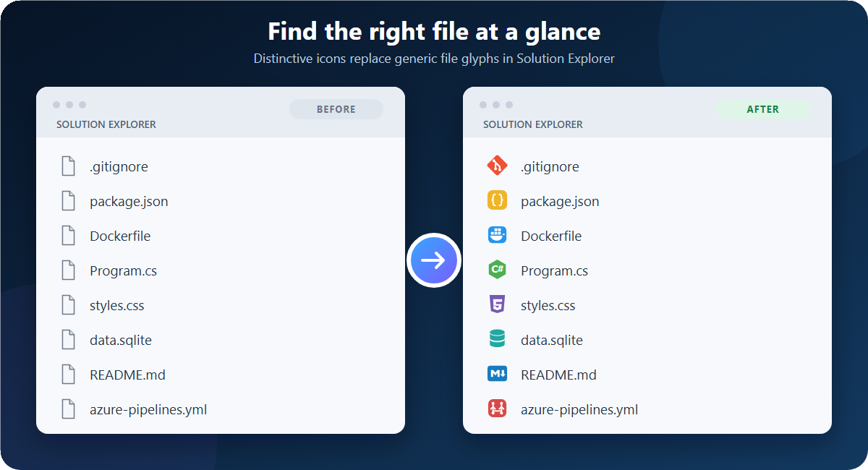Screen dimensions: 868x470
Task: Select Dockerfile text in Before panel
Action: (x=120, y=236)
